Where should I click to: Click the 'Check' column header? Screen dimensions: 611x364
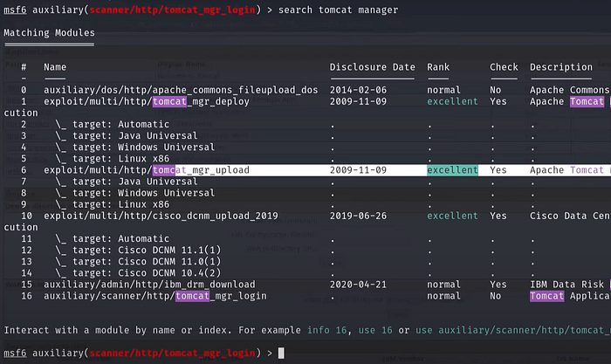[x=504, y=67]
